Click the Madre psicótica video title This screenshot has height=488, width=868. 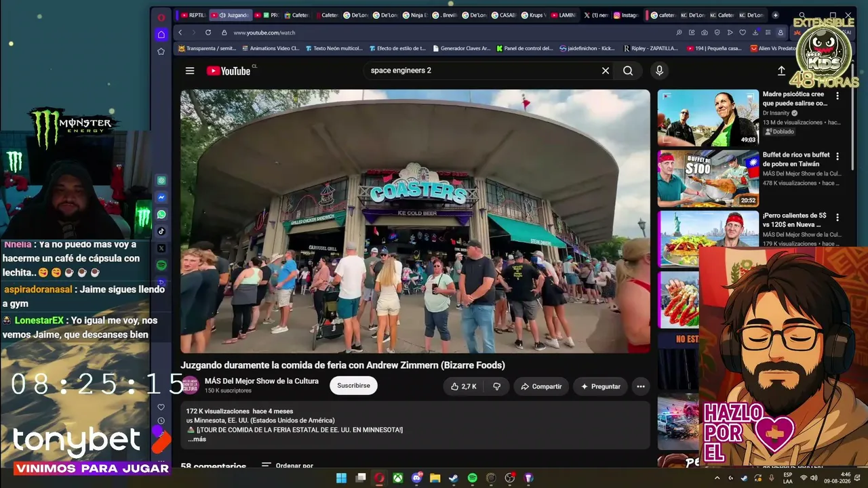[795, 99]
